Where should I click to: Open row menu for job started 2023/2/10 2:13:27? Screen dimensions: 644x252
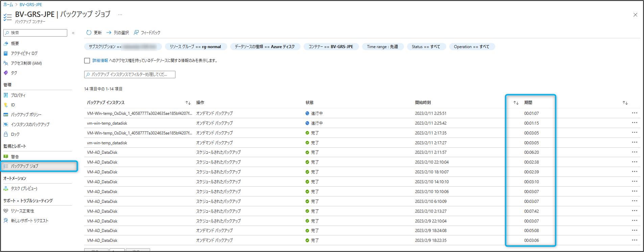635,211
